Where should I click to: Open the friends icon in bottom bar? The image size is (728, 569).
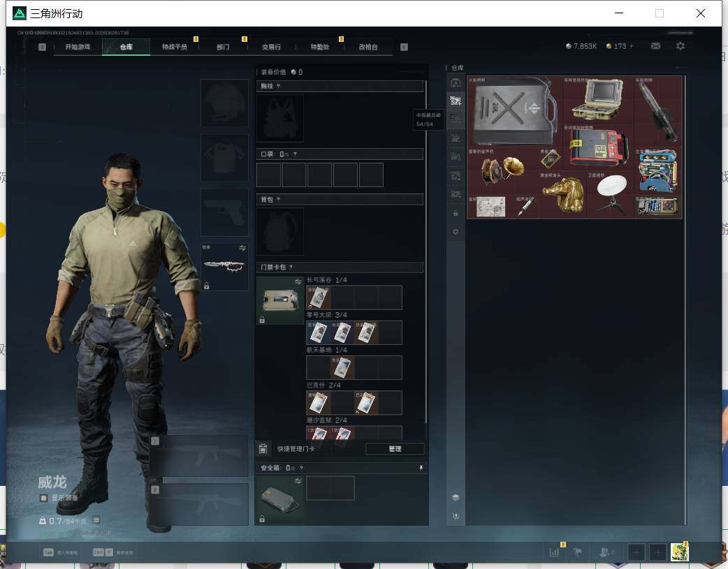[x=606, y=552]
